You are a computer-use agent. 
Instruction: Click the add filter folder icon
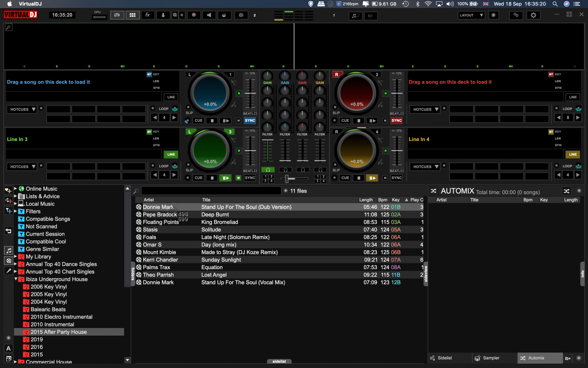tap(8, 211)
